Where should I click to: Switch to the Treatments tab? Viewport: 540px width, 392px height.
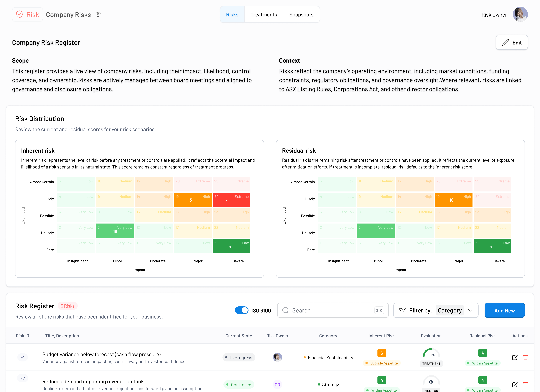coord(264,14)
